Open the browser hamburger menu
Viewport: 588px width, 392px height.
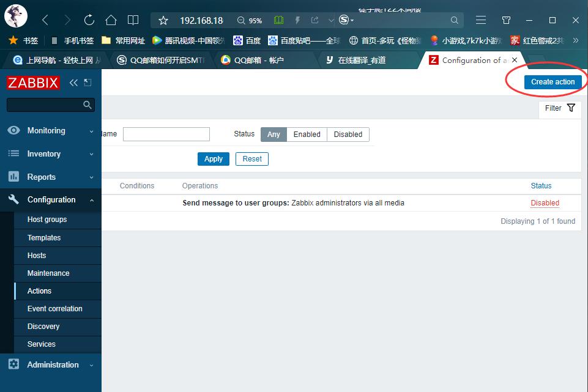[x=481, y=20]
